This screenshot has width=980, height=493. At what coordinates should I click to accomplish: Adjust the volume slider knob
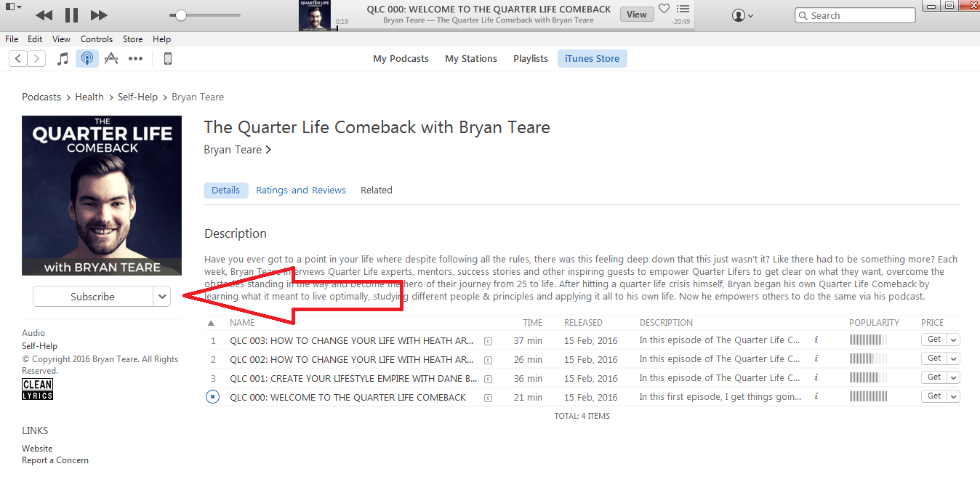181,15
